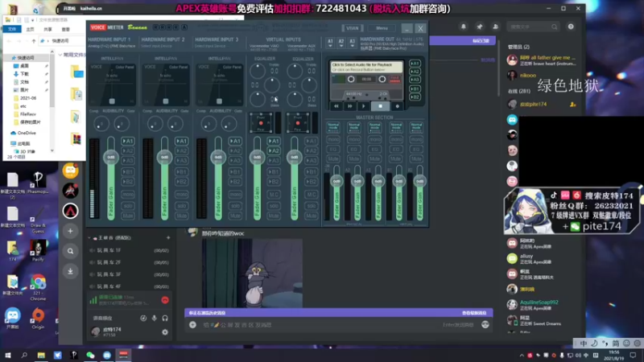Collapse the voice channel category in Kaihei
Screen dimensions: 644x362
(x=89, y=237)
